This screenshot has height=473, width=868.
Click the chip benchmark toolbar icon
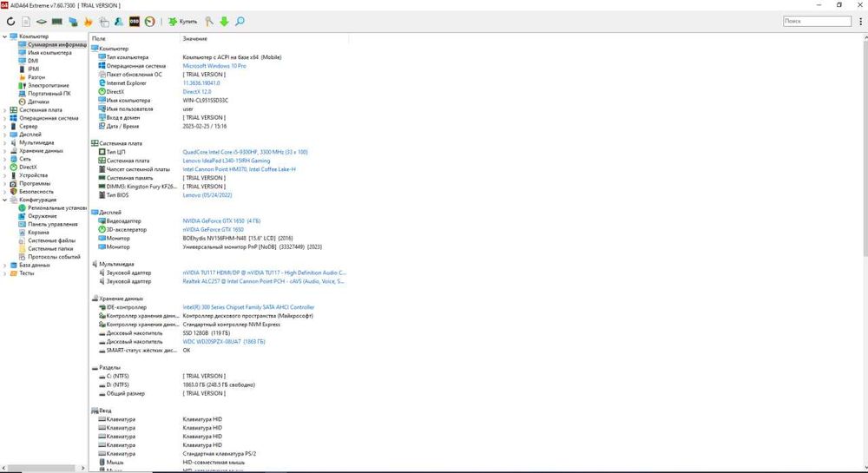[42, 22]
